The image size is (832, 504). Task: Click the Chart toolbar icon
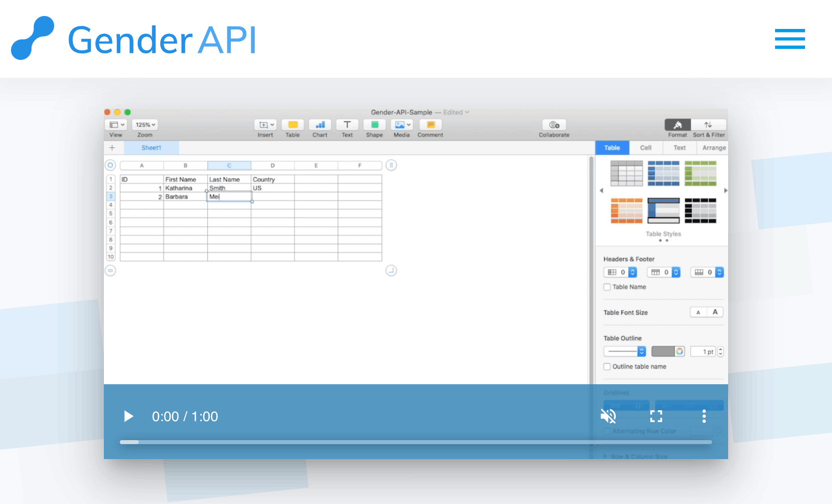pyautogui.click(x=320, y=125)
